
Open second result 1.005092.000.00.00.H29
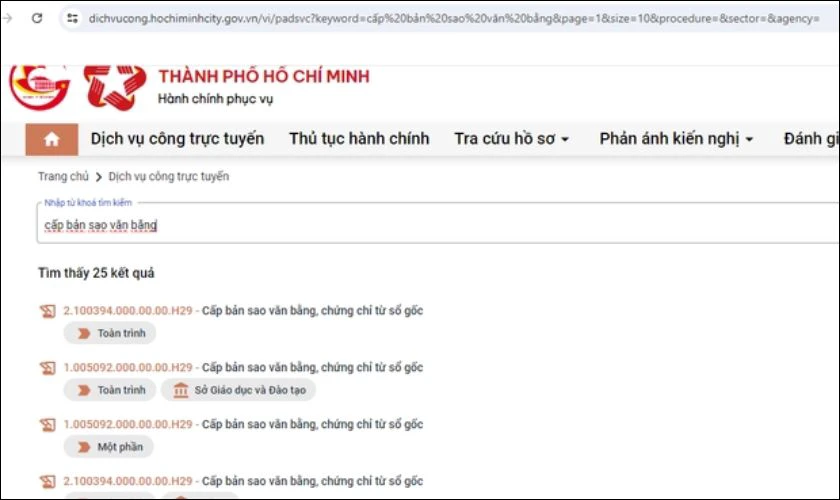(243, 367)
